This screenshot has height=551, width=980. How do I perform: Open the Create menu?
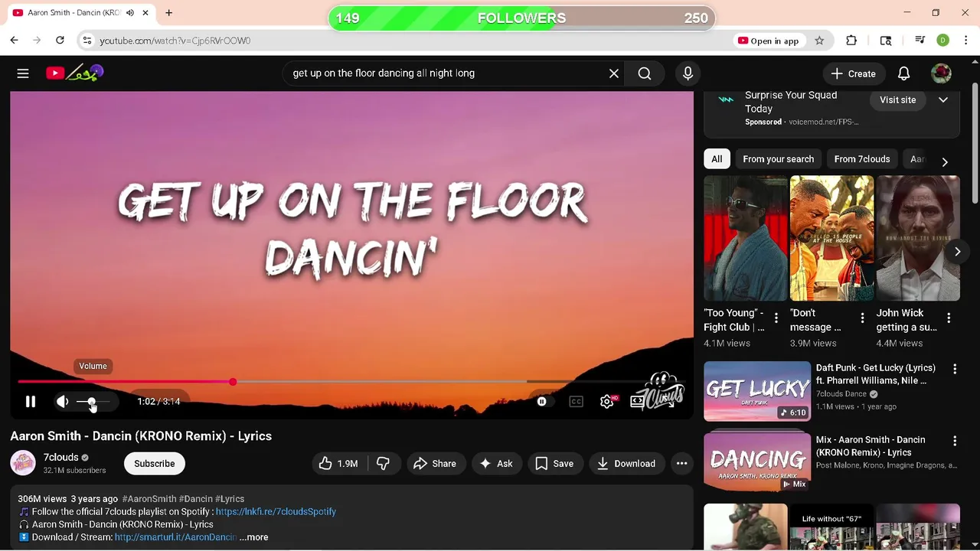pyautogui.click(x=854, y=73)
